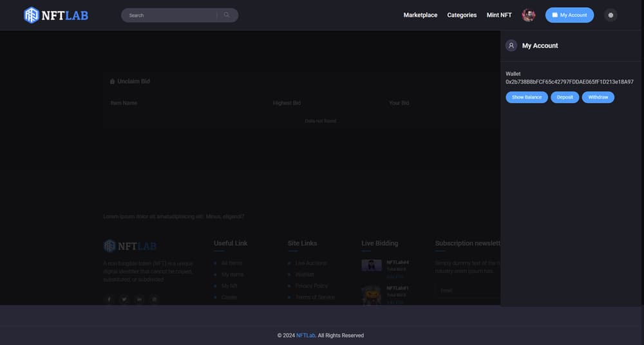Open the Categories menu item
This screenshot has height=345, width=644.
coord(462,15)
